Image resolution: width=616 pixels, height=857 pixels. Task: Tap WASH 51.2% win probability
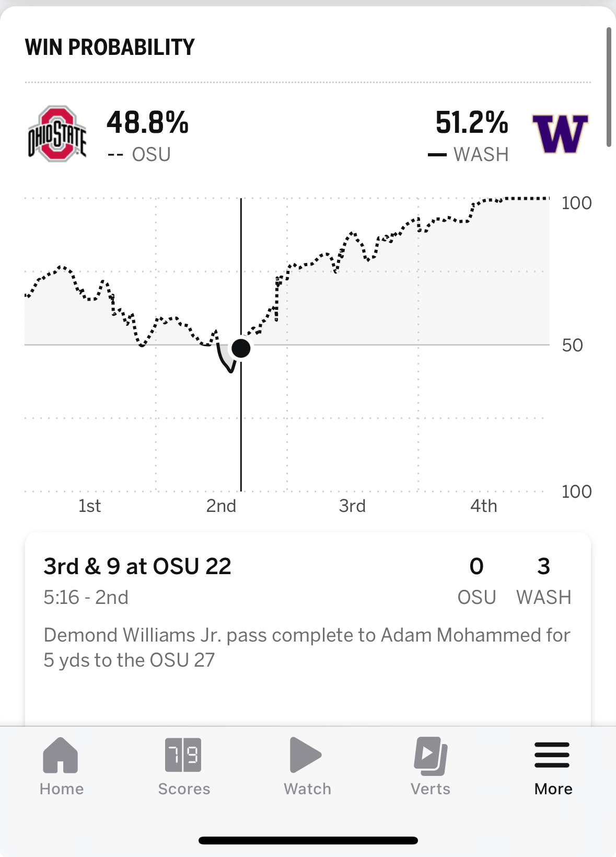471,123
